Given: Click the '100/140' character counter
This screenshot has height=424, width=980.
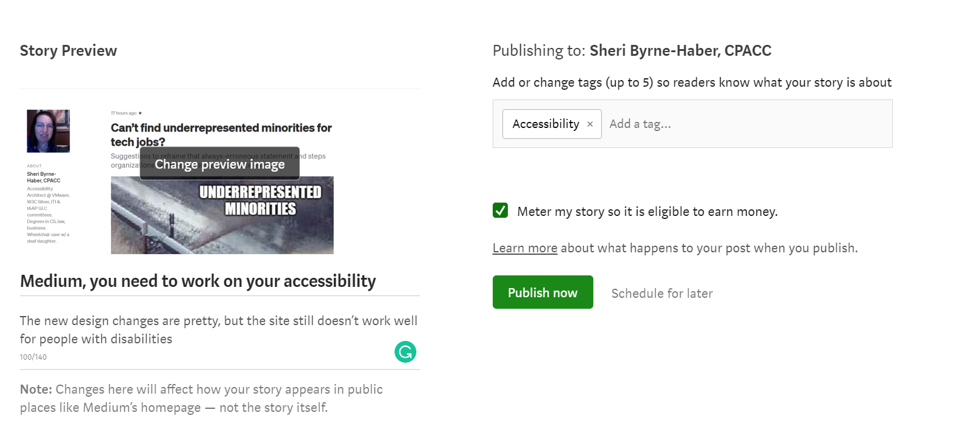Looking at the screenshot, I should [33, 357].
